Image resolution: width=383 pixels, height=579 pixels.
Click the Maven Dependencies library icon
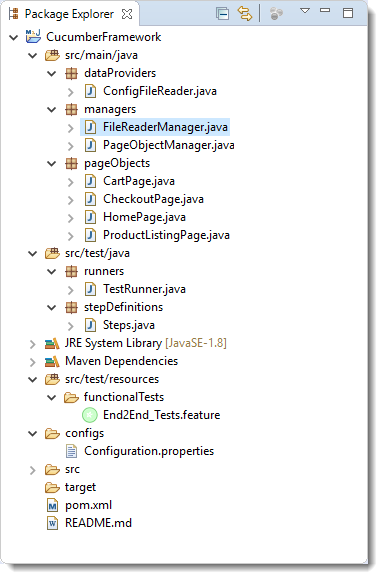click(52, 362)
